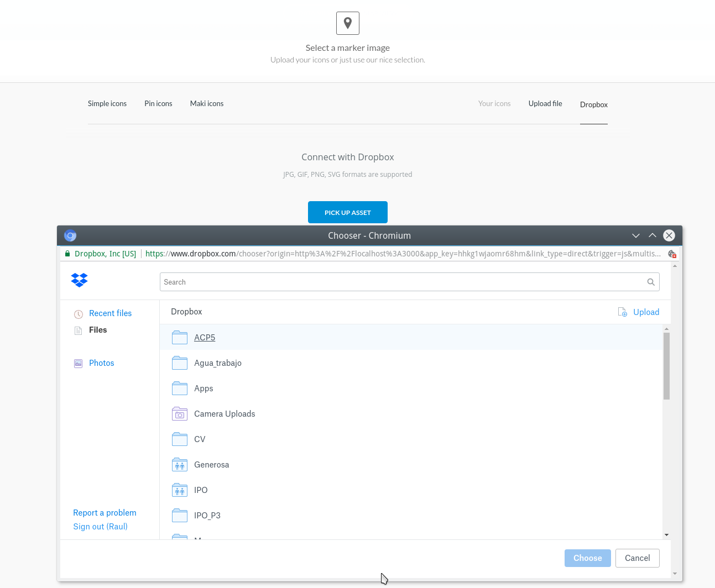Click the blocked-cookies icon in the address bar
Viewport: 715px width, 588px height.
671,254
